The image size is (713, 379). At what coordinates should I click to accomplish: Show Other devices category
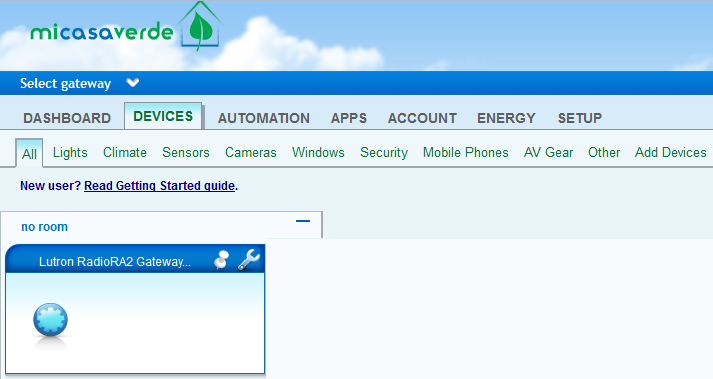coord(604,152)
